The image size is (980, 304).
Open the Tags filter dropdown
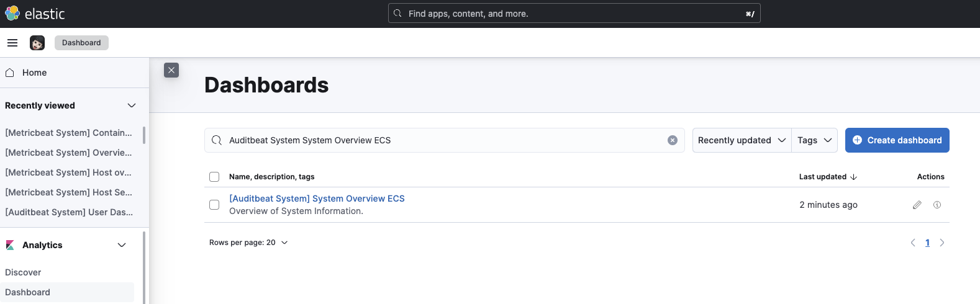815,140
